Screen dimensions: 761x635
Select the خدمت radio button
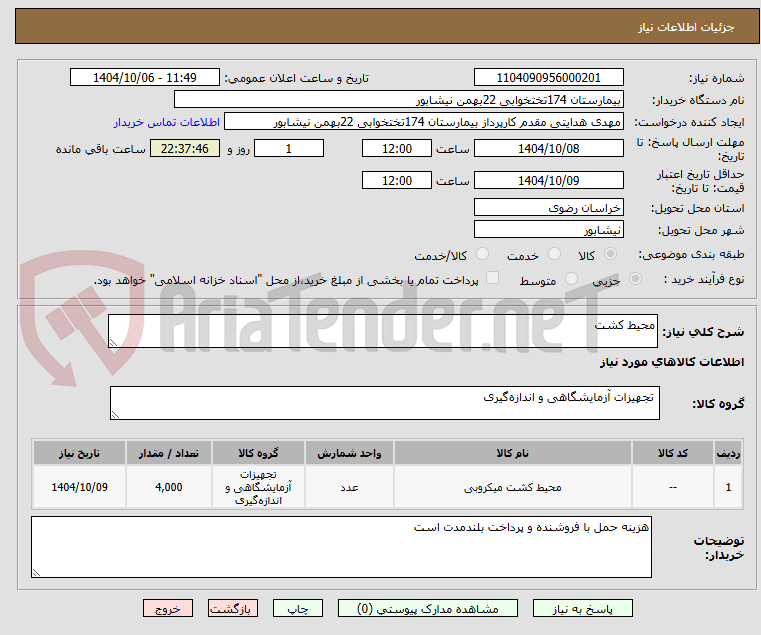point(554,254)
